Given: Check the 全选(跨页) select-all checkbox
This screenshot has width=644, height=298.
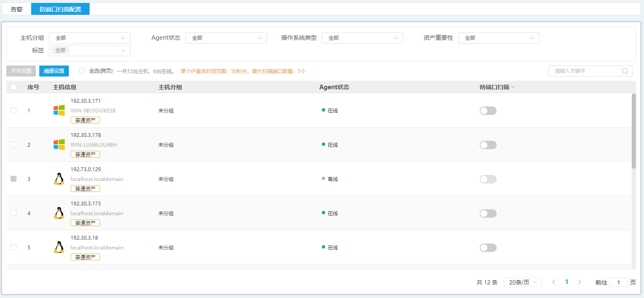Looking at the screenshot, I should point(82,71).
